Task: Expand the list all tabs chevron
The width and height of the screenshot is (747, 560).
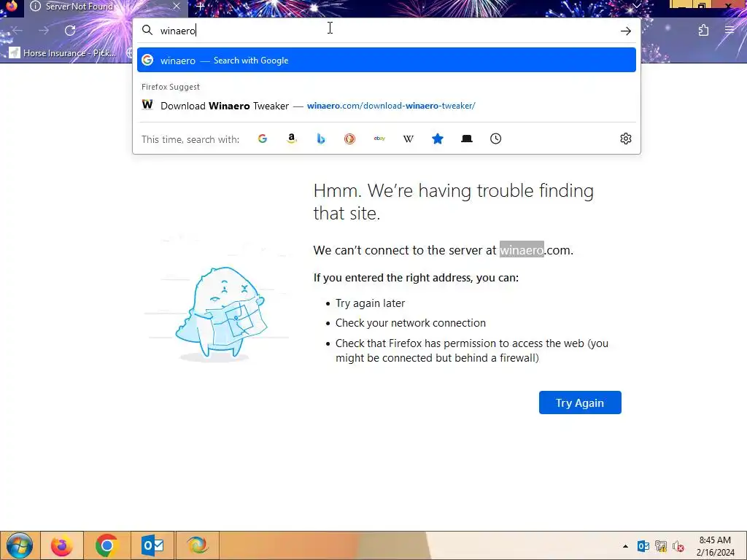Action: click(x=636, y=6)
